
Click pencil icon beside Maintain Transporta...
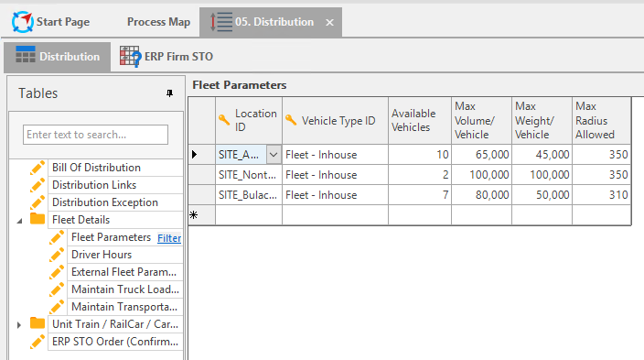click(57, 307)
